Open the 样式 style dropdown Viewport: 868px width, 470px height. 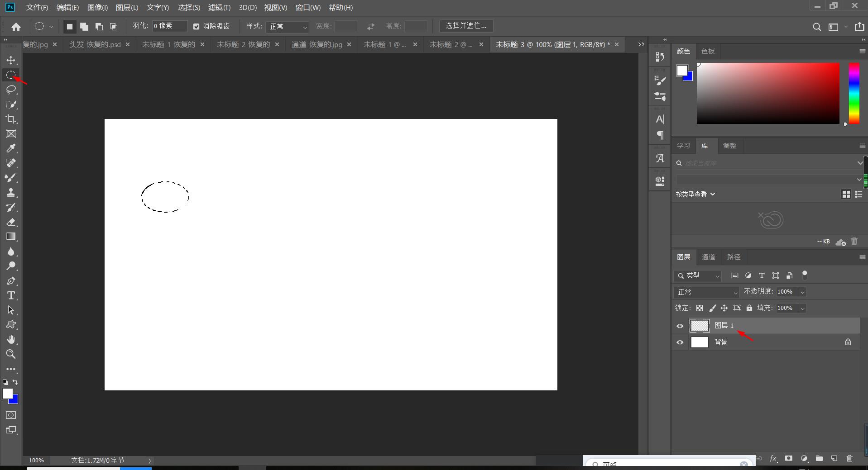pos(287,27)
